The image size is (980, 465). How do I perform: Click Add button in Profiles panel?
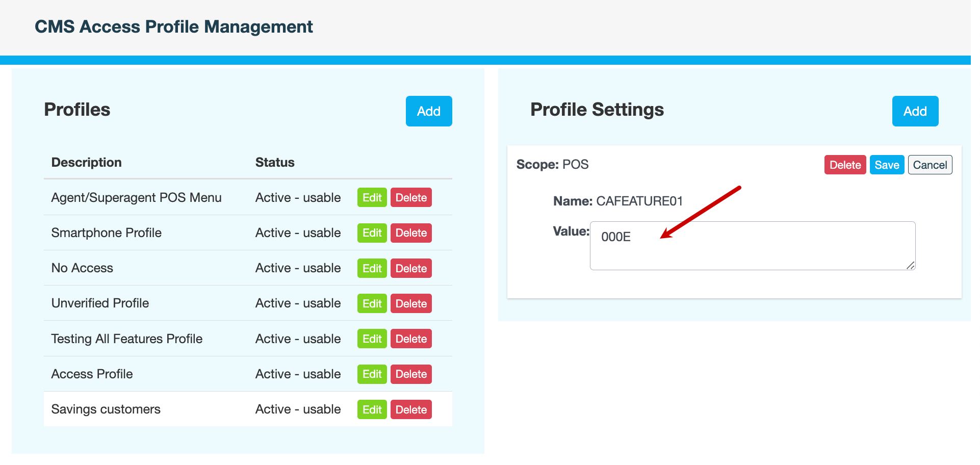pos(428,111)
